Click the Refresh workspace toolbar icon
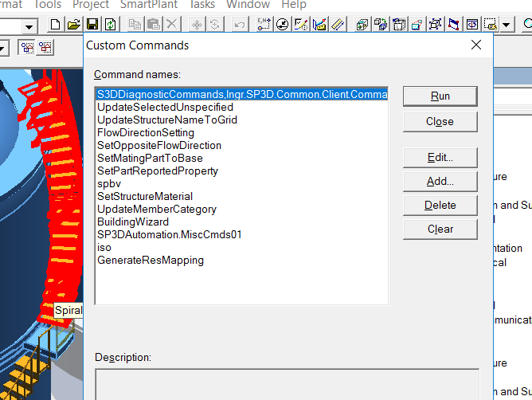 point(111,25)
